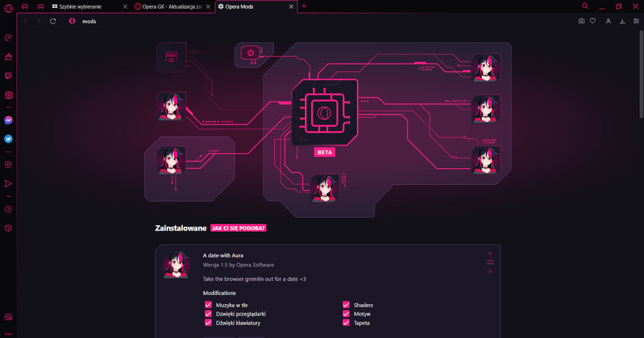Reload the current page
The image size is (644, 338).
pyautogui.click(x=53, y=21)
